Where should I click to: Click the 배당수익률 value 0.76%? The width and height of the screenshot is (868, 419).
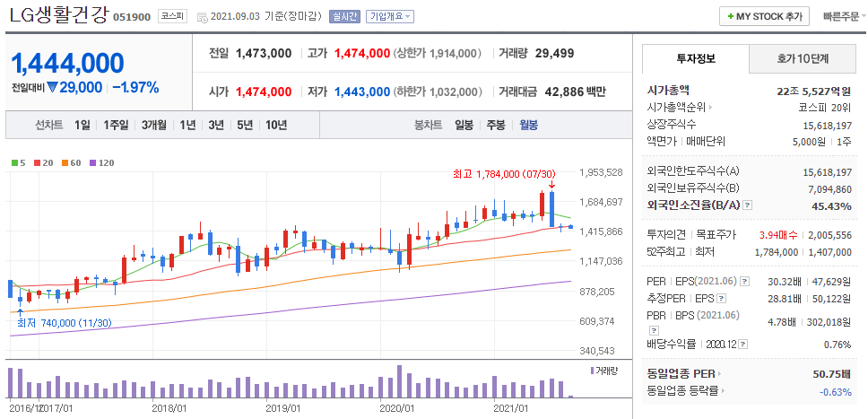(838, 345)
